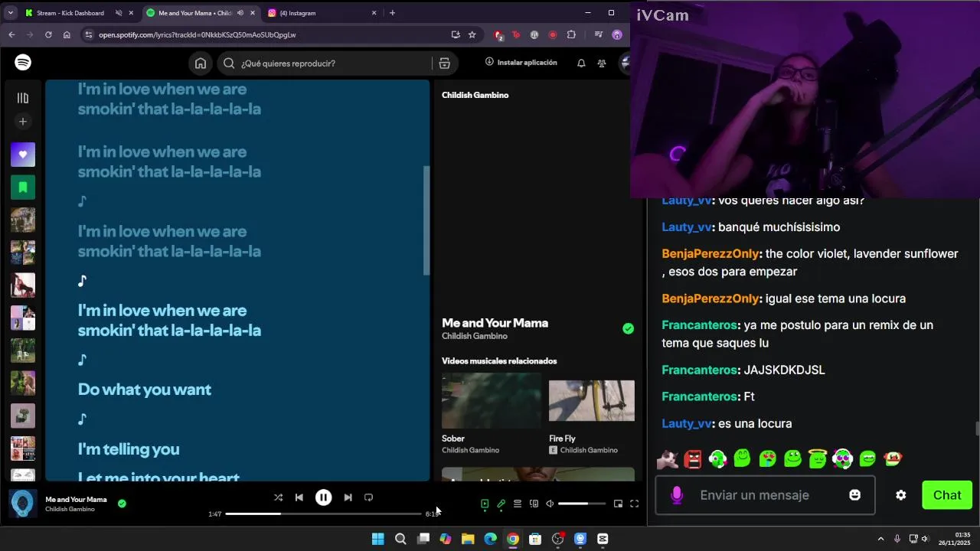The height and width of the screenshot is (551, 980).
Task: Pause the current song
Action: pos(324,497)
